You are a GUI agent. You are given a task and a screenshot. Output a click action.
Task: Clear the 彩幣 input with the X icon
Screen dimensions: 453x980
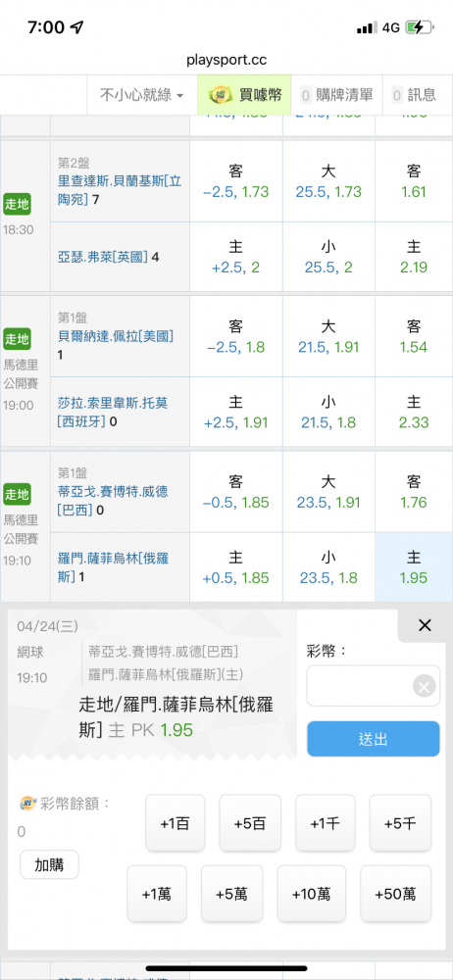(x=425, y=688)
